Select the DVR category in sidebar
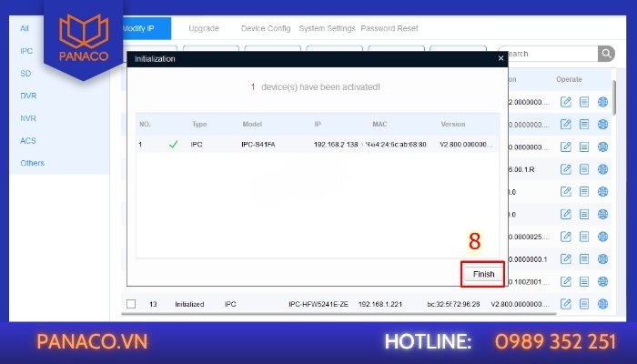The width and height of the screenshot is (637, 364). pos(28,95)
